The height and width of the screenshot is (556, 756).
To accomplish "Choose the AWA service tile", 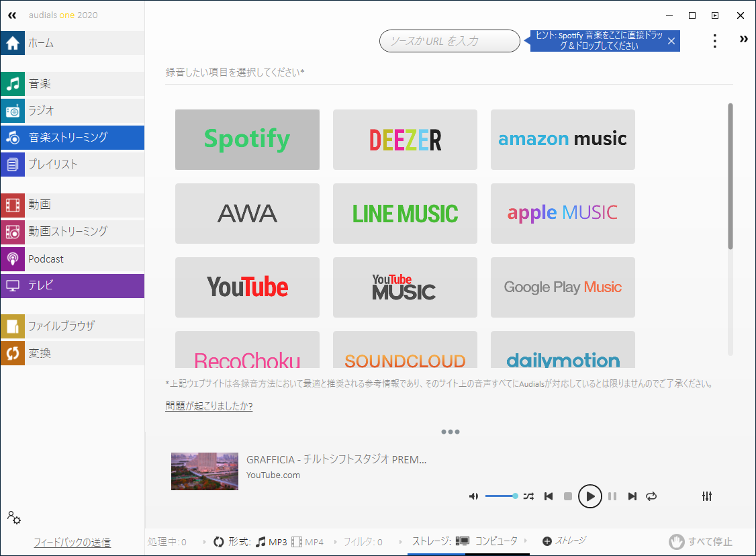I will (247, 213).
